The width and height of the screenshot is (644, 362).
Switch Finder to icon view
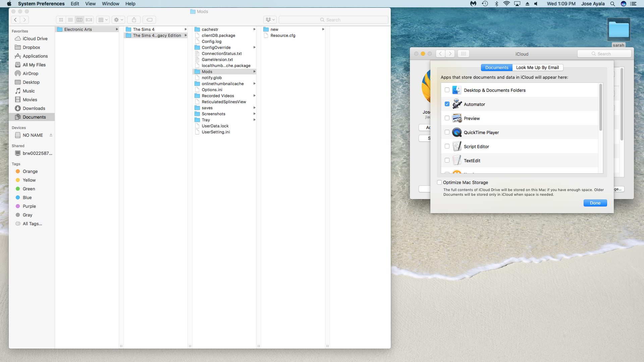coord(61,20)
